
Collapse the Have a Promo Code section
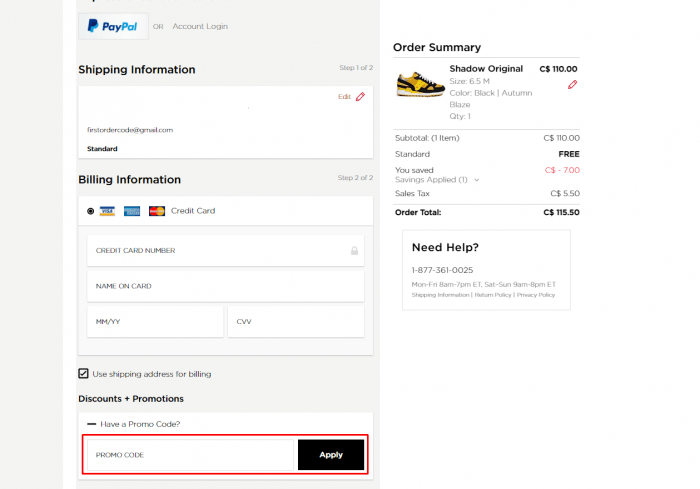(92, 424)
